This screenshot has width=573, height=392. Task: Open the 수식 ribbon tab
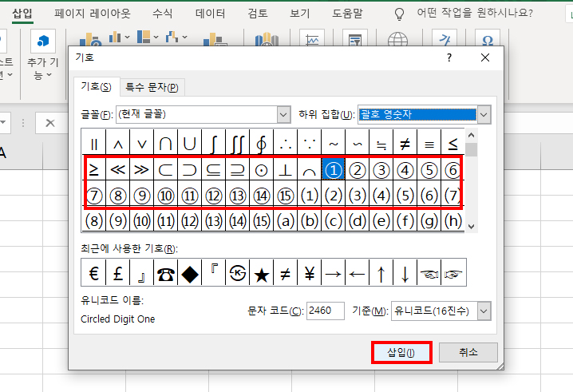[162, 14]
